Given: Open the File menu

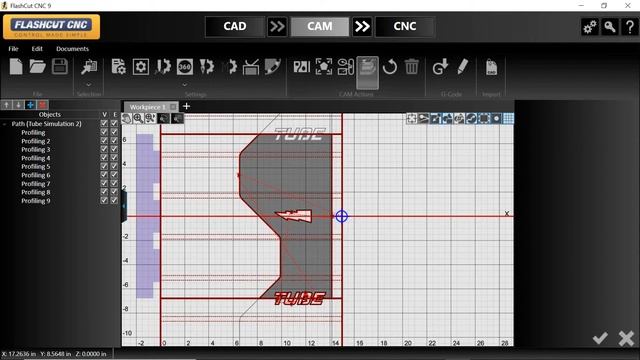Looking at the screenshot, I should point(13,49).
